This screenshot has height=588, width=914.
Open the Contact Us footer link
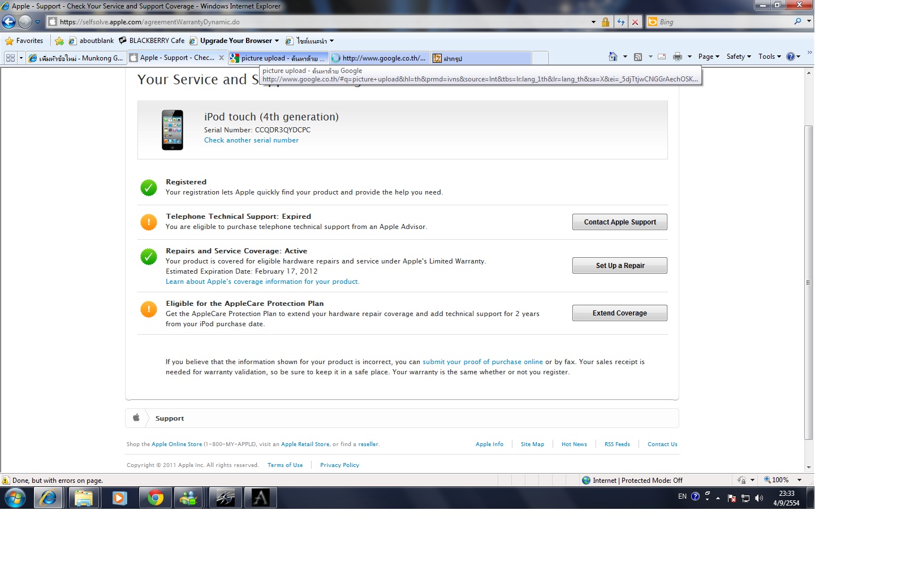(x=662, y=444)
